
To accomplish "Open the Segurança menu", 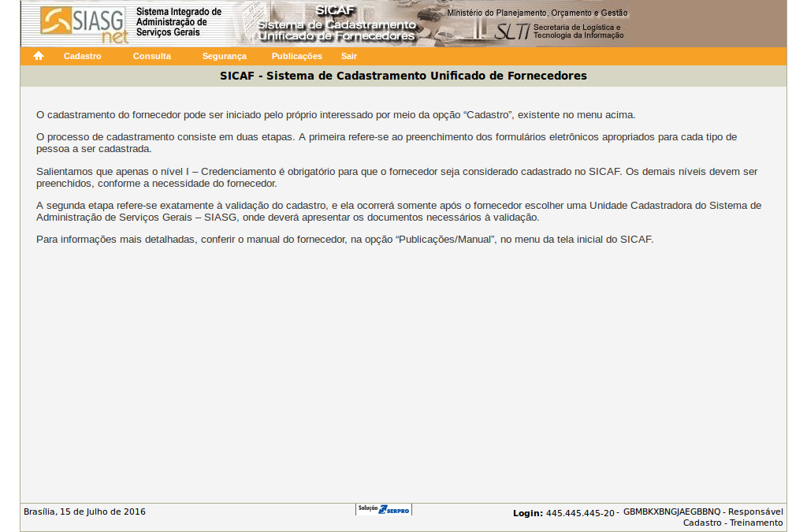I will [225, 56].
